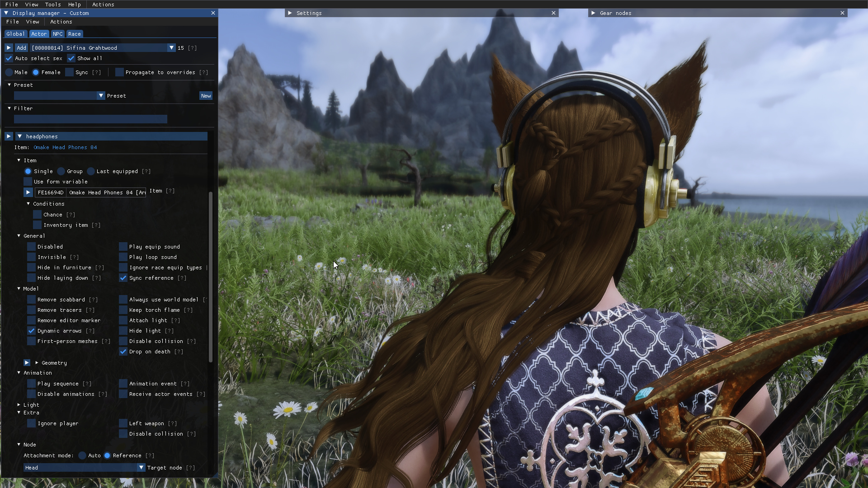Uncheck Drop on death option
The height and width of the screenshot is (488, 868).
click(x=123, y=352)
